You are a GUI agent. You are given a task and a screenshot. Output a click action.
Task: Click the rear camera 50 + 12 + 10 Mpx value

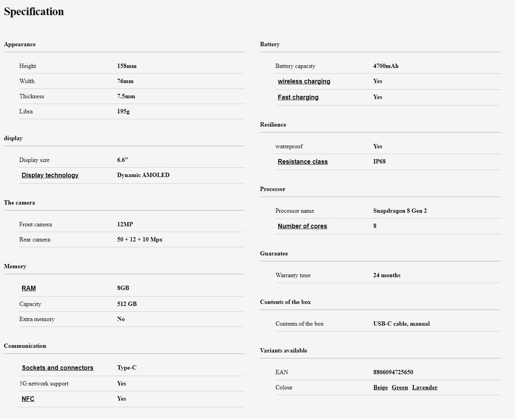(x=140, y=240)
